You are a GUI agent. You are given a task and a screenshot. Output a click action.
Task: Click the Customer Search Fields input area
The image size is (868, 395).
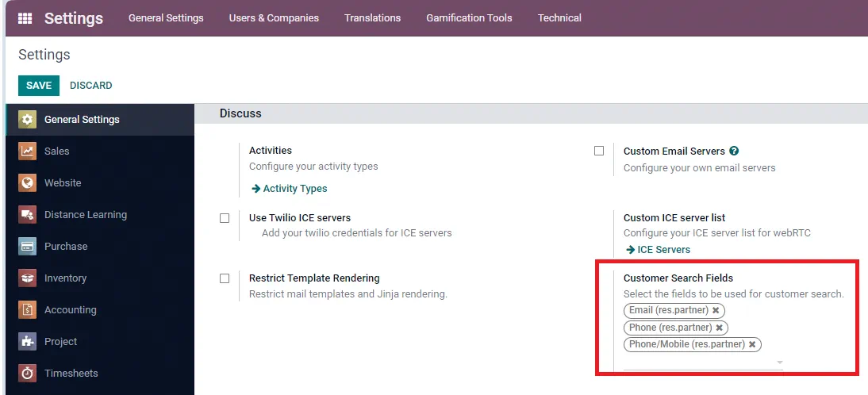[x=700, y=362]
